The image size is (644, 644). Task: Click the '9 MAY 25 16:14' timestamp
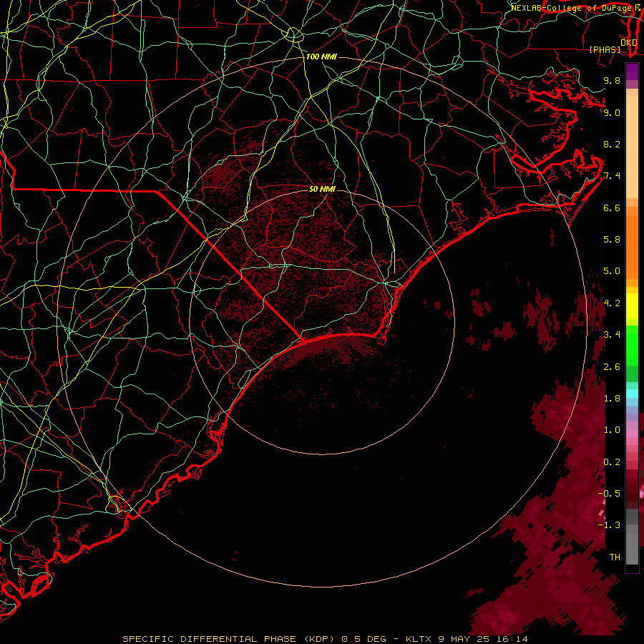pos(484,639)
